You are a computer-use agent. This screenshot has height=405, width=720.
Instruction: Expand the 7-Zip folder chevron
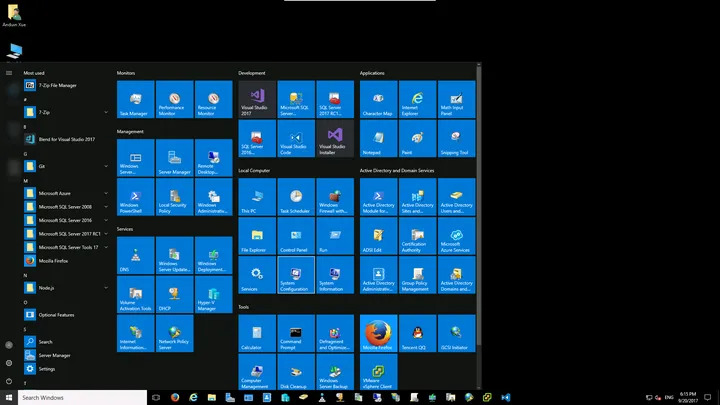pos(106,112)
